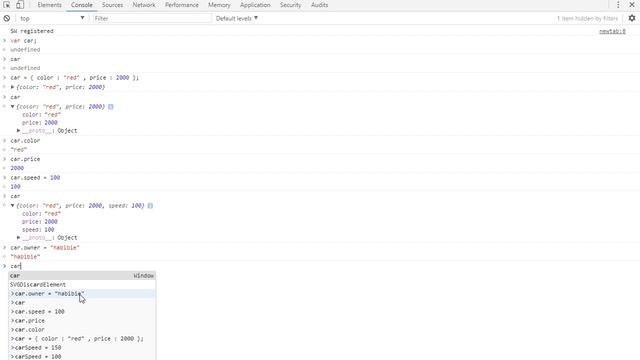This screenshot has height=360, width=640.
Task: Switch to the Elements tab
Action: pyautogui.click(x=49, y=5)
